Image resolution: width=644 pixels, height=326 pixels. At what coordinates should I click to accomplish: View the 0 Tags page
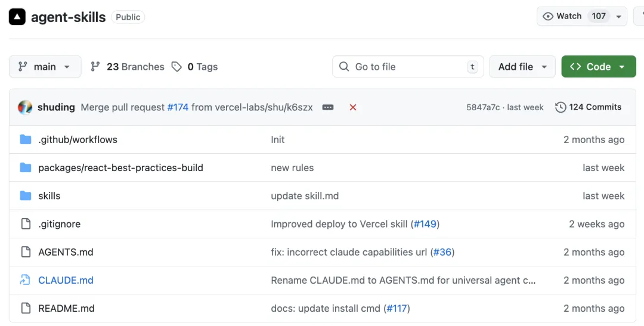pyautogui.click(x=194, y=67)
